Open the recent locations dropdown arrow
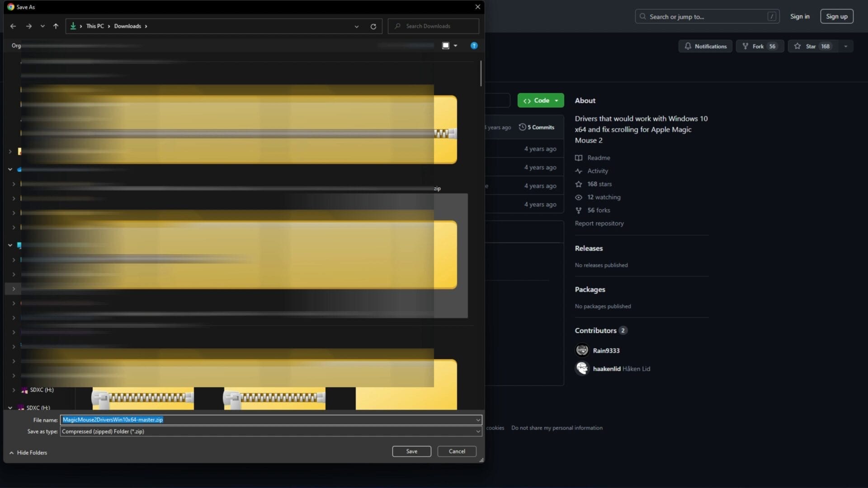The height and width of the screenshot is (488, 868). point(42,26)
